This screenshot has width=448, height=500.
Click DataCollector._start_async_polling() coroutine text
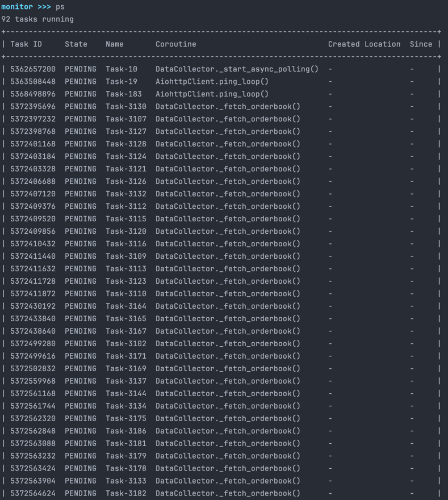pyautogui.click(x=237, y=69)
